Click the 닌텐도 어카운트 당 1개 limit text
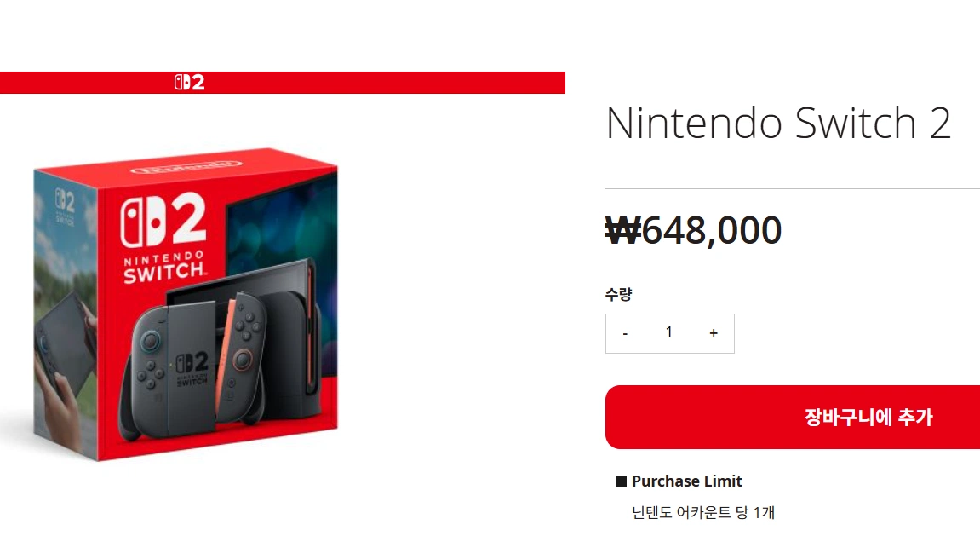Viewport: 980px width, 542px height. tap(703, 513)
